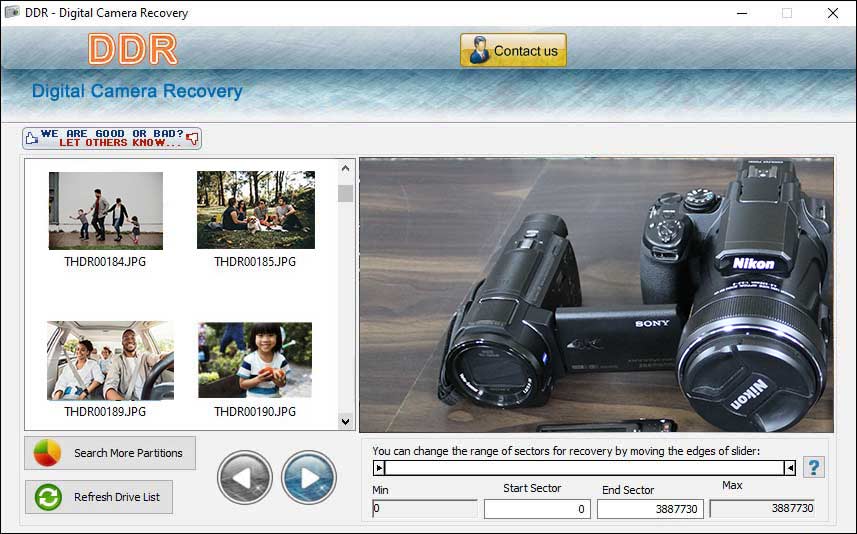857x534 pixels.
Task: Focus the End Sector input field
Action: [650, 509]
